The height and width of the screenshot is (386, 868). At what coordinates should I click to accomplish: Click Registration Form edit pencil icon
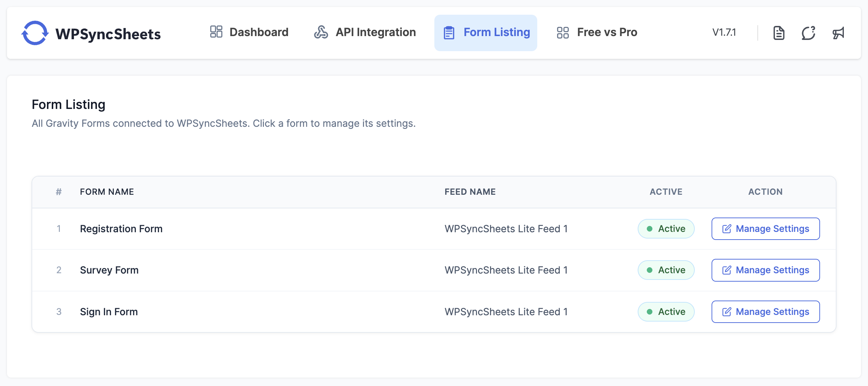(727, 229)
